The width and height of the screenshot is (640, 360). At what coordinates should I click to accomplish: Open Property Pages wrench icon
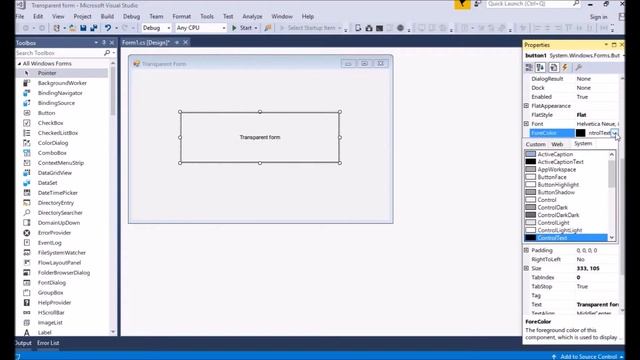[578, 67]
